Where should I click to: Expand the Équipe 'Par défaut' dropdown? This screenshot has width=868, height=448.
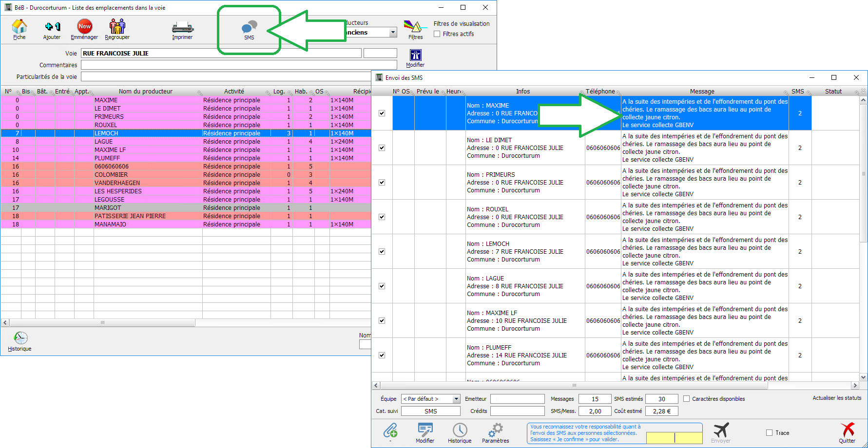coord(456,399)
